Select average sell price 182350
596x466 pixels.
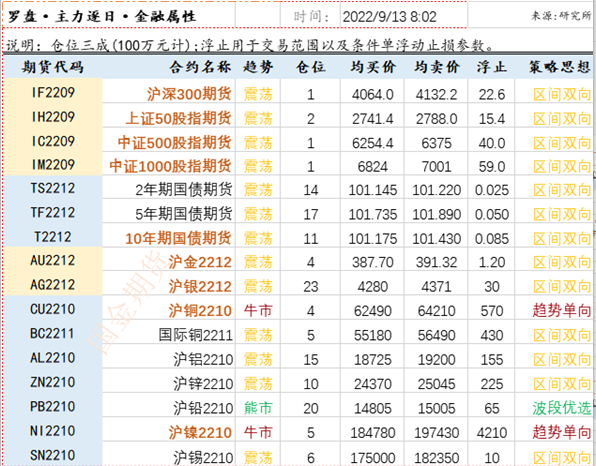coord(436,458)
